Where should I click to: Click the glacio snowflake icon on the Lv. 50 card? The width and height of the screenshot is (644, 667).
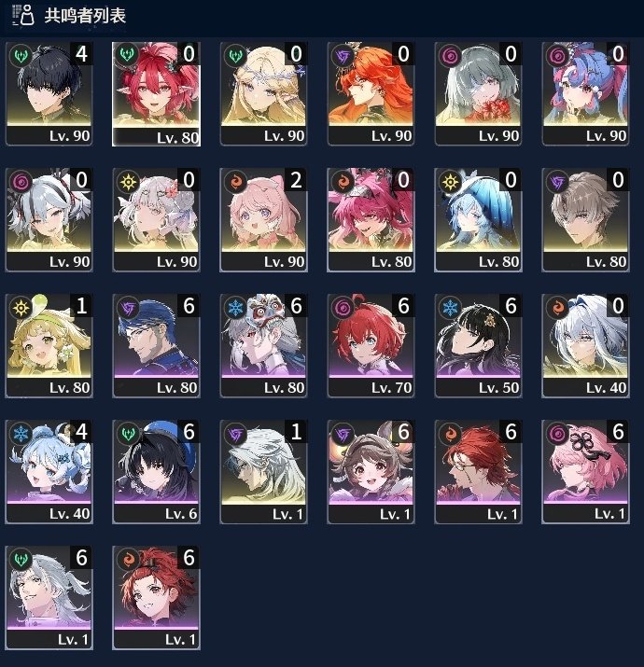pos(450,308)
